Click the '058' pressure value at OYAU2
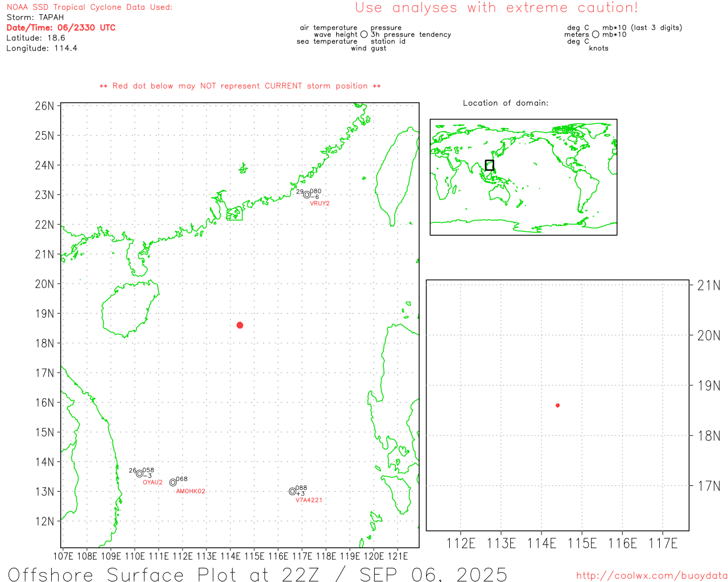The width and height of the screenshot is (728, 582). click(148, 470)
